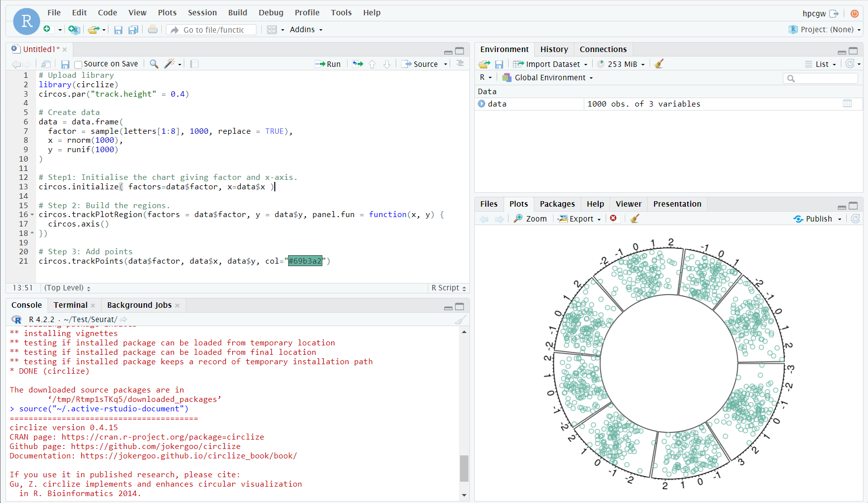
Task: Open the Publish dropdown arrow
Action: click(840, 219)
